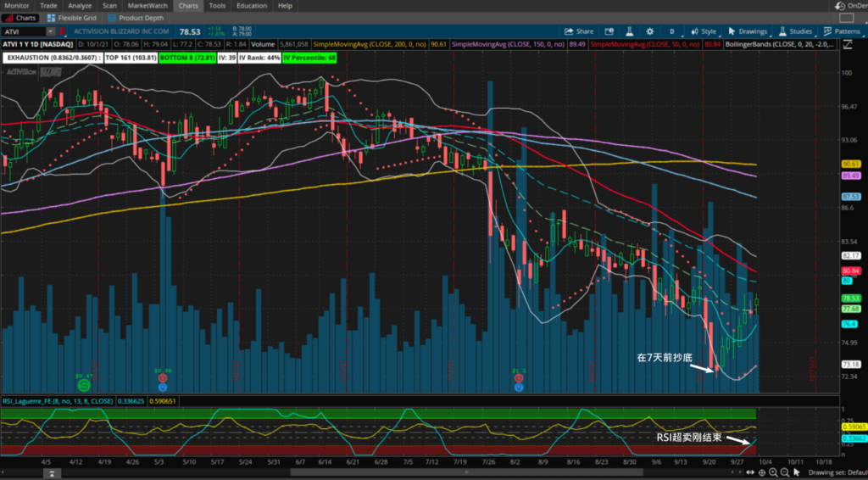Open the Patterns dropdown menu

[x=842, y=31]
